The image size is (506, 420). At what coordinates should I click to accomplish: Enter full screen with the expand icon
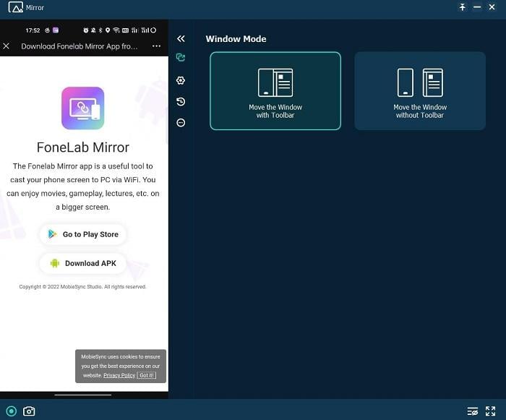click(x=491, y=411)
